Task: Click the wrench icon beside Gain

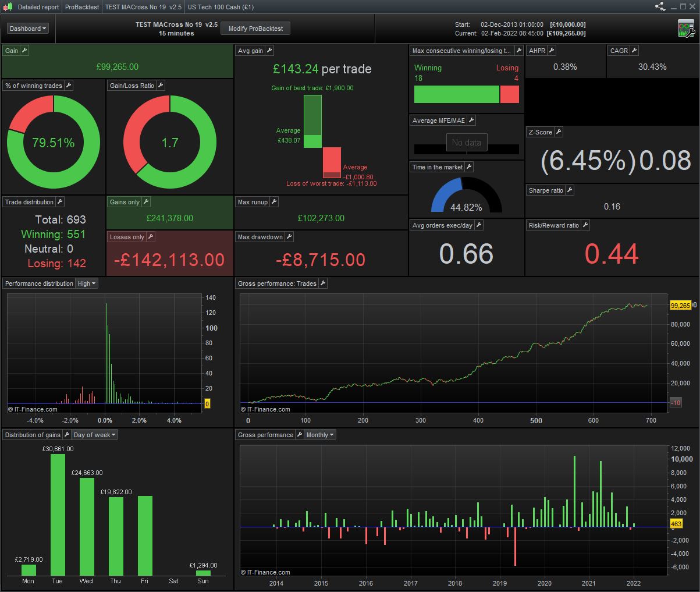Action: [24, 51]
